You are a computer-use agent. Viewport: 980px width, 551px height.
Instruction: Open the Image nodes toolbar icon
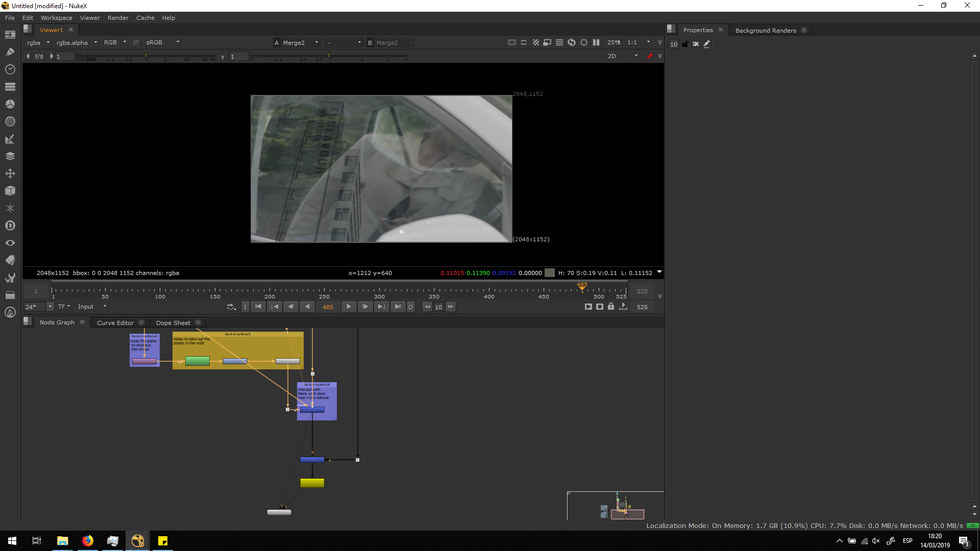click(x=10, y=35)
